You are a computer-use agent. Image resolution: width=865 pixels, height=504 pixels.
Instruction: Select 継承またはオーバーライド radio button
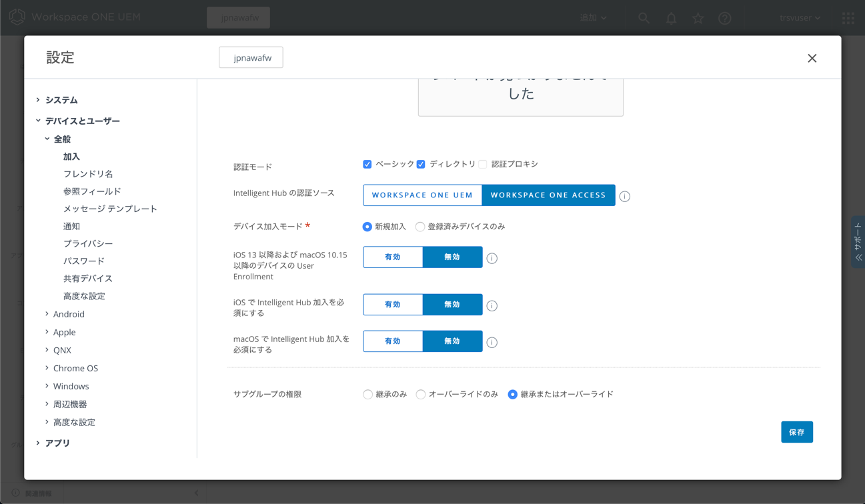[512, 395]
